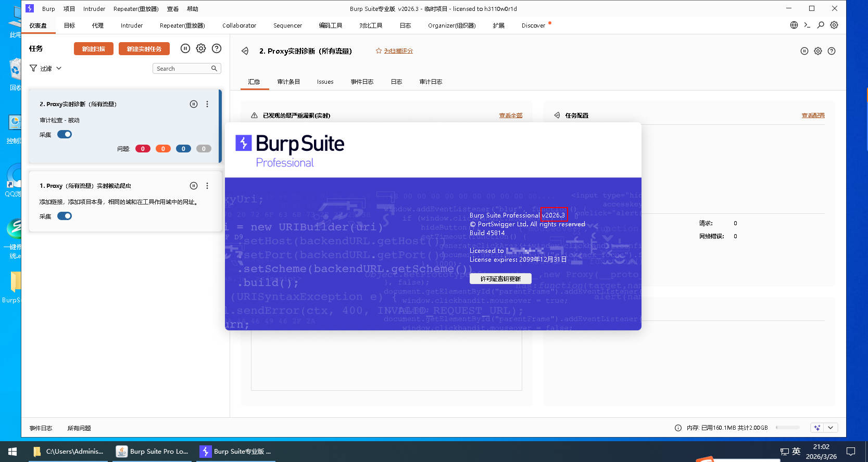868x462 pixels.
Task: Open task settings gear beside task details header
Action: [818, 51]
